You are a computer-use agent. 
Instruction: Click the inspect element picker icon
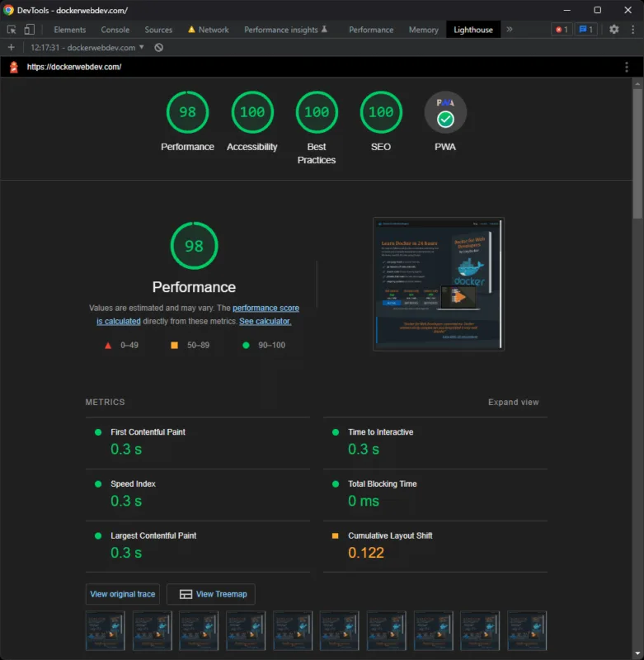coord(12,30)
